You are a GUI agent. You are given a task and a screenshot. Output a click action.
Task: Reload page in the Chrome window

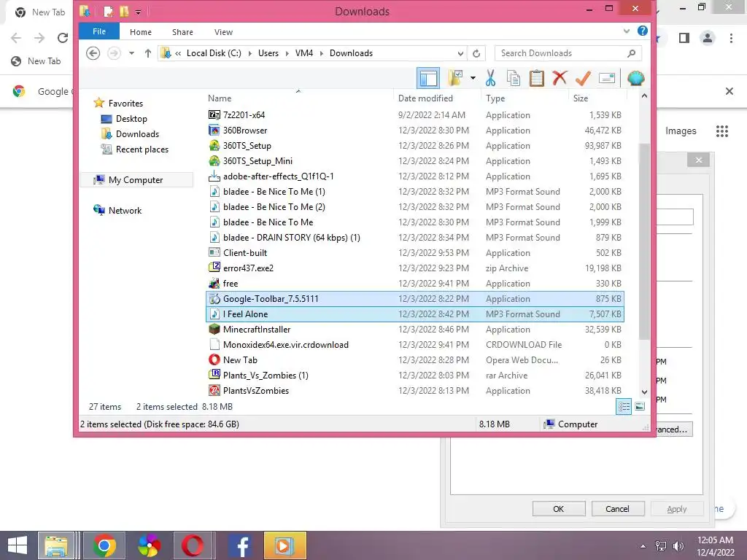(63, 38)
